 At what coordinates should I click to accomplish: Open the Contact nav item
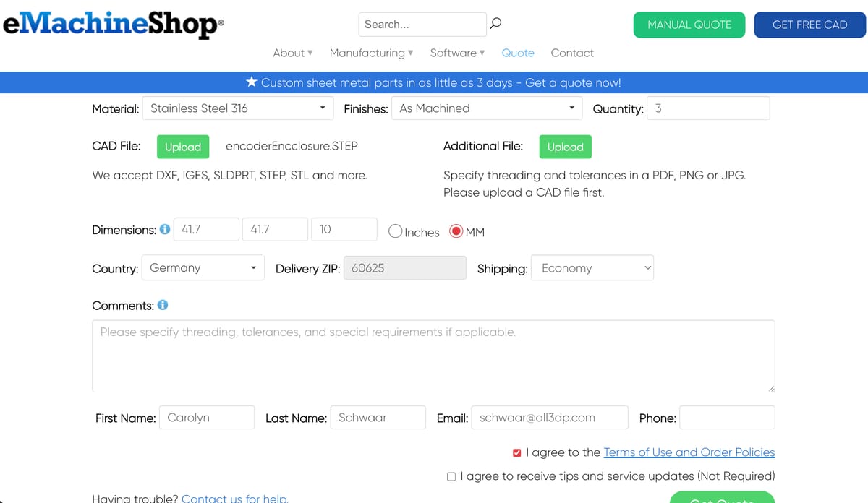[572, 53]
